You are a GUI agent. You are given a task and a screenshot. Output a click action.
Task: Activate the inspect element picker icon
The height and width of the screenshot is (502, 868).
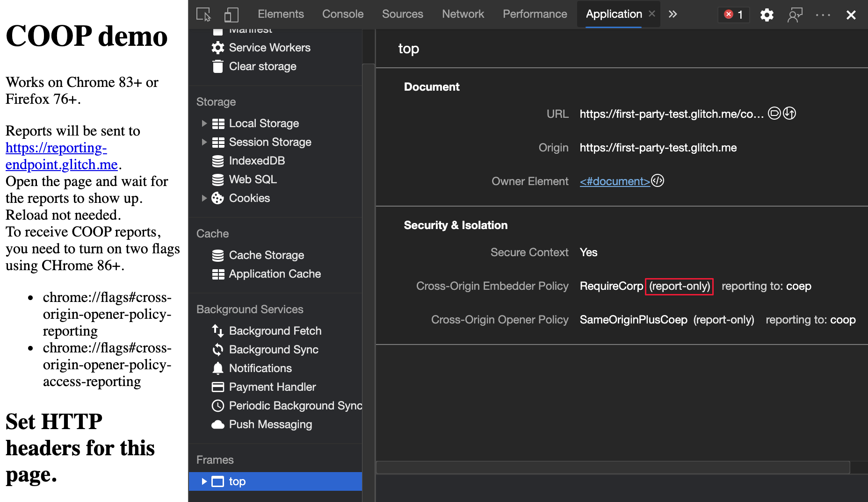coord(203,14)
